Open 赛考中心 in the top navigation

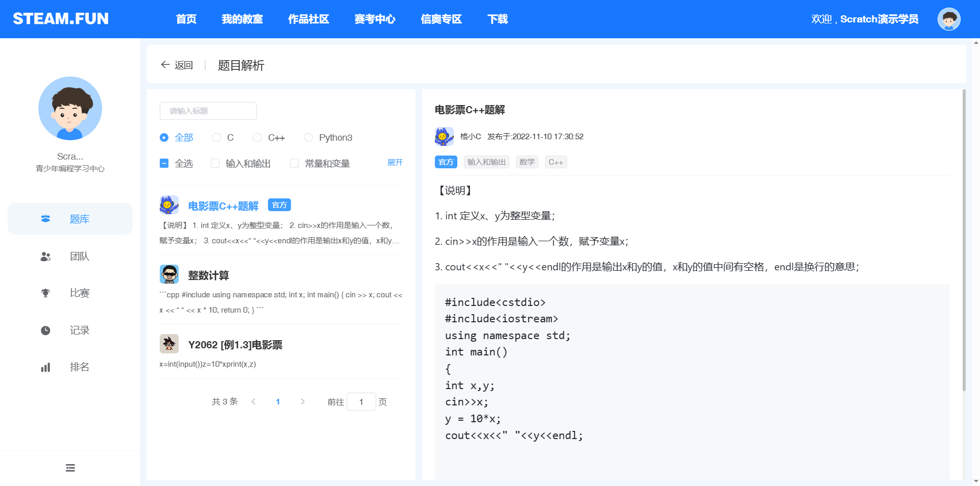click(375, 19)
